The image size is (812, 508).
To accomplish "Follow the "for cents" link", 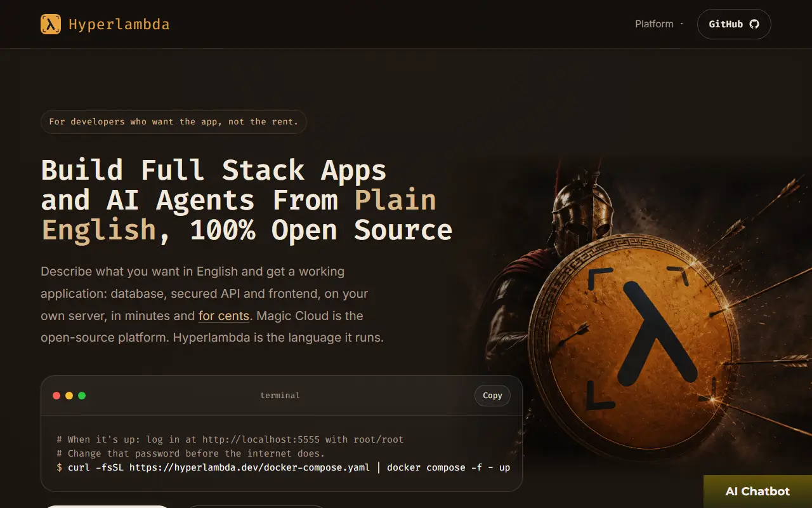I will pyautogui.click(x=224, y=316).
